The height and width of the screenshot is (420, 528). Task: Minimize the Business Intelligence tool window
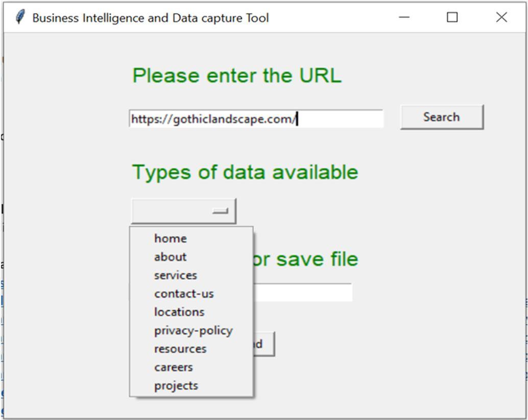coord(404,17)
